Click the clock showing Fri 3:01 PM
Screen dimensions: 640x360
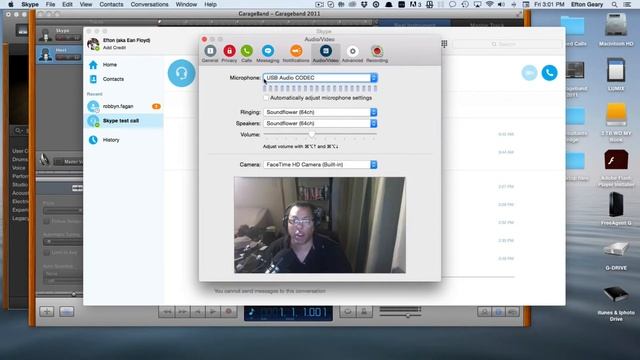coord(549,4)
